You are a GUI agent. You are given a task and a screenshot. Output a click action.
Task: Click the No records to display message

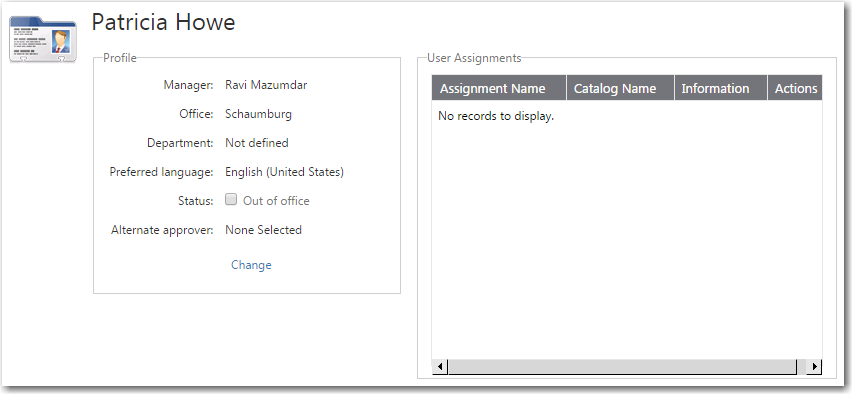point(496,116)
